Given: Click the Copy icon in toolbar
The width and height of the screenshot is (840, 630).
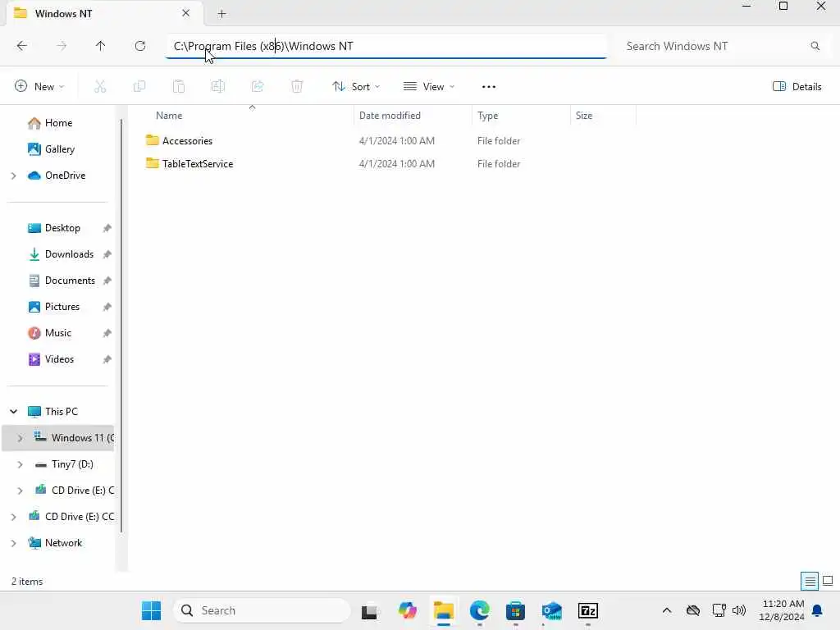Looking at the screenshot, I should (139, 86).
